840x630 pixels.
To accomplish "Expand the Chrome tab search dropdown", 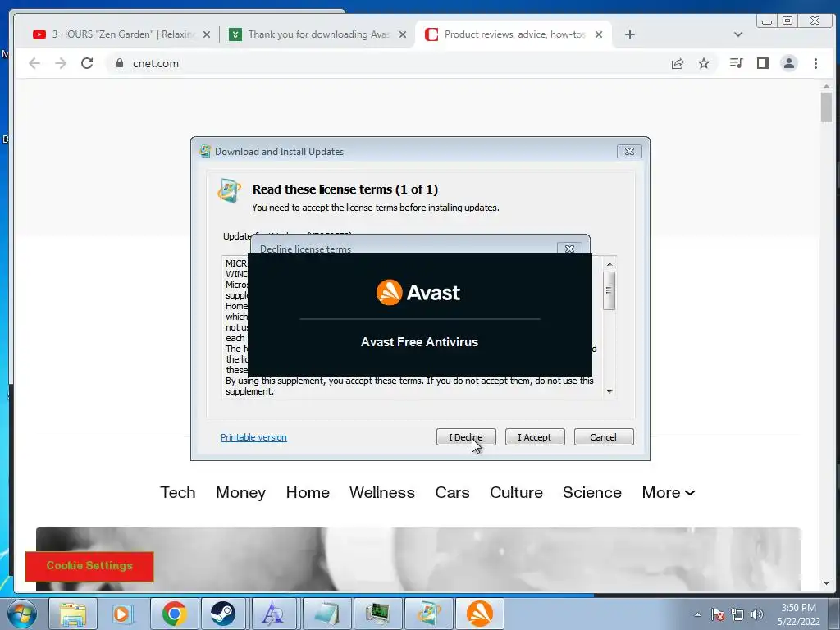I will [738, 34].
